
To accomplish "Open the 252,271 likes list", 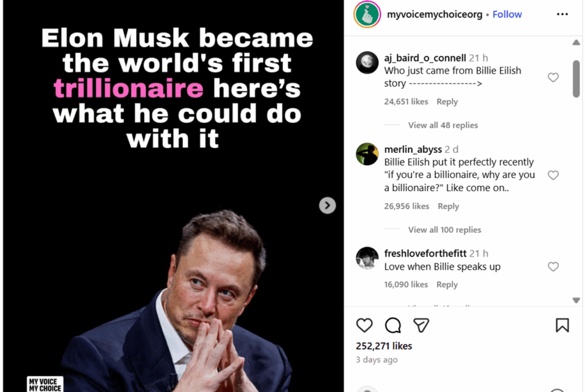I will 384,346.
